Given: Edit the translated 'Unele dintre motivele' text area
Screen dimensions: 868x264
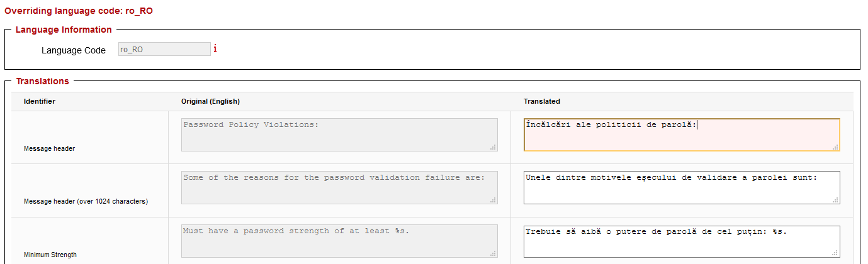Looking at the screenshot, I should [681, 187].
